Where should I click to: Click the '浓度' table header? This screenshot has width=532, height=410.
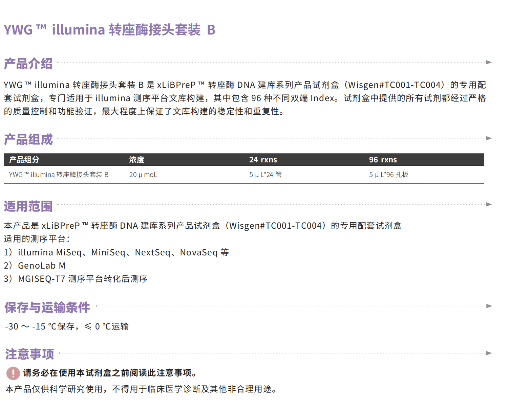137,160
